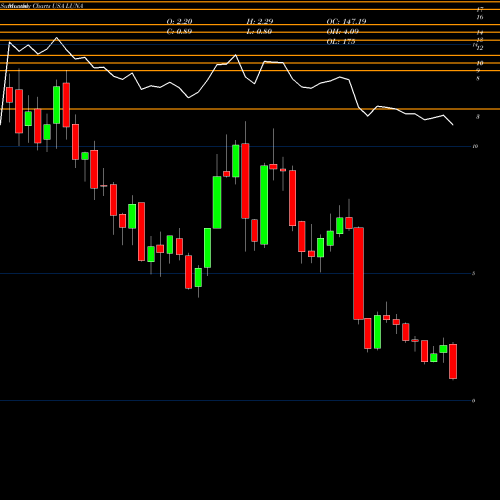Screen dimensions: 500x500
Task: Select the 'L: 0.80' low value
Action: [259, 32]
